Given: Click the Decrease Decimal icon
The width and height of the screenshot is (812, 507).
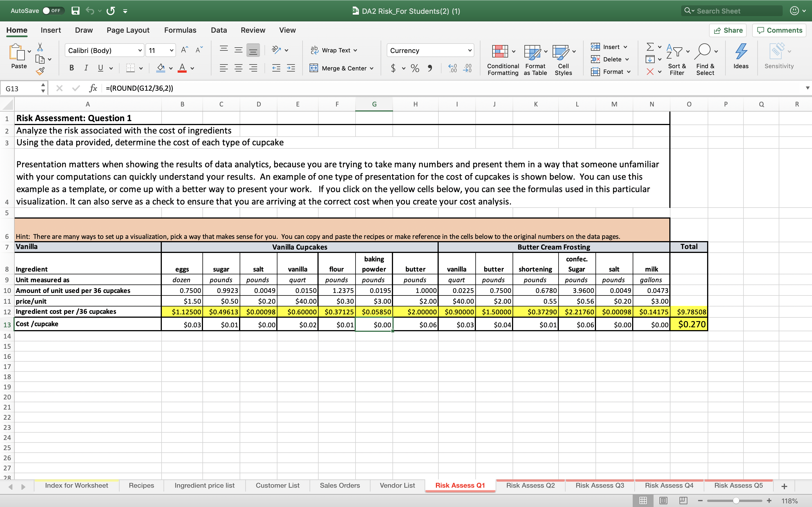Looking at the screenshot, I should (x=468, y=68).
